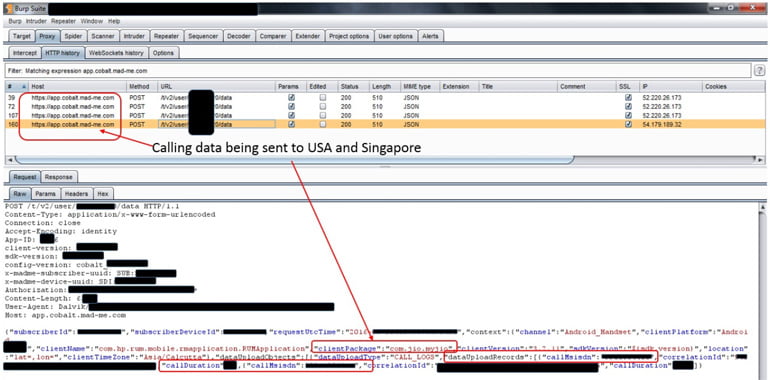Toggle Params checkbox in request row 72
770x380 pixels.
click(x=292, y=107)
